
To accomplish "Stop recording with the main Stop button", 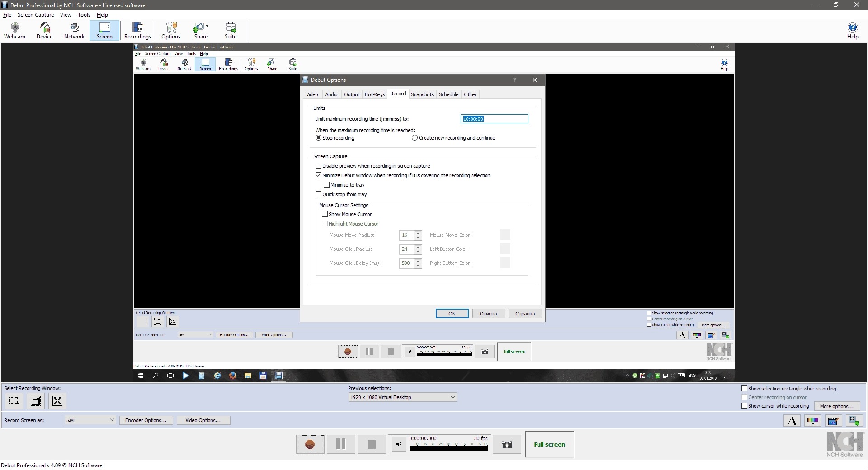I will pos(372,444).
